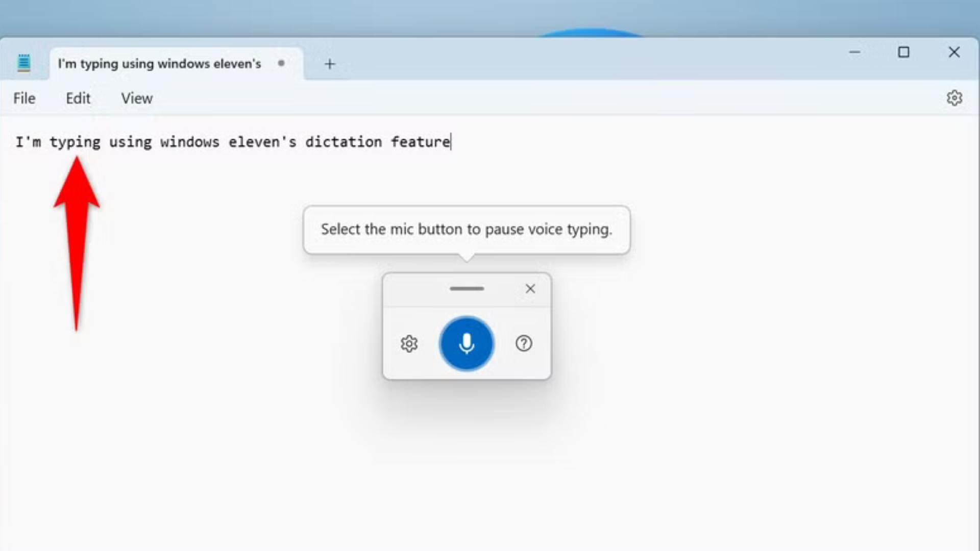Open the File menu
Screen dimensions: 980x551
pos(24,98)
